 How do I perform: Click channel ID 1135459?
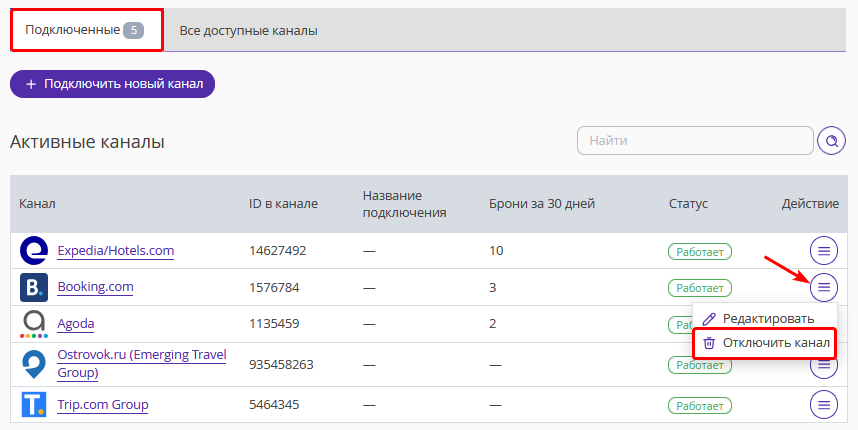[x=274, y=323]
